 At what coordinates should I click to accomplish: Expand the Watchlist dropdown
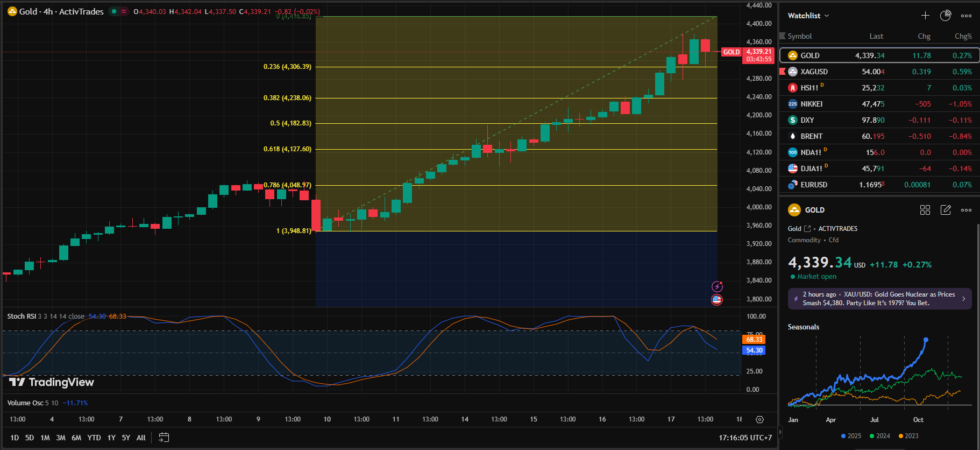[x=808, y=16]
